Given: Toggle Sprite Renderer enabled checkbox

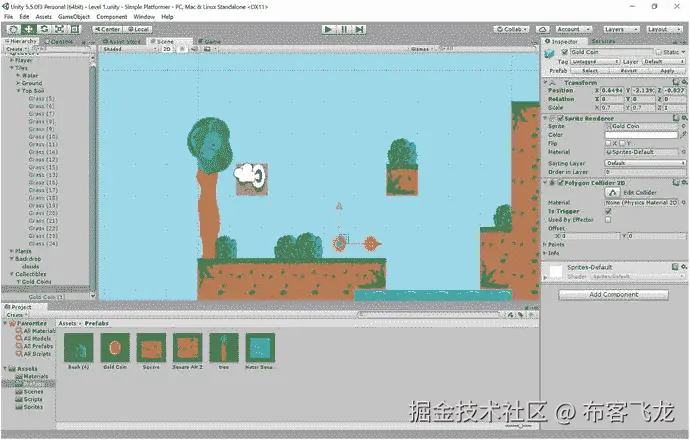Looking at the screenshot, I should (561, 118).
